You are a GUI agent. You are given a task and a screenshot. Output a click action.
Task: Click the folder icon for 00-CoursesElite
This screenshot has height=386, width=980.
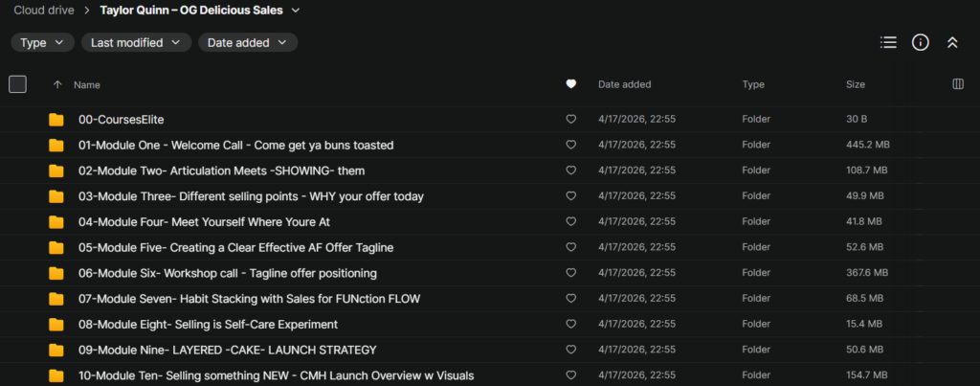[x=56, y=120]
